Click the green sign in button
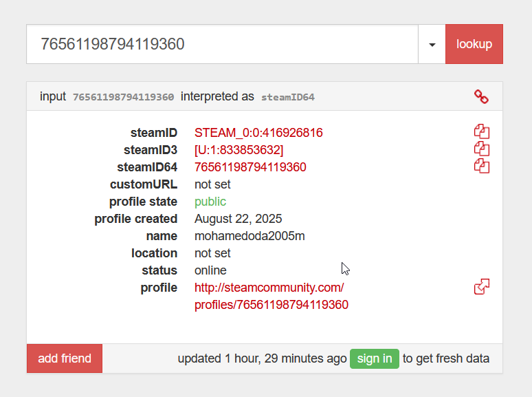This screenshot has width=532, height=397. point(374,358)
